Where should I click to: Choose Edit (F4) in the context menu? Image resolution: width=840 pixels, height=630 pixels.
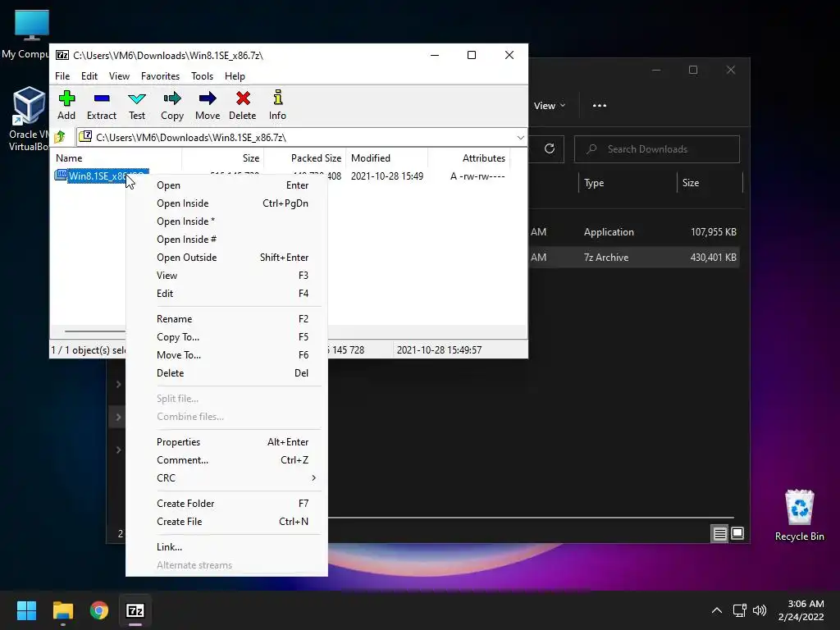click(227, 294)
